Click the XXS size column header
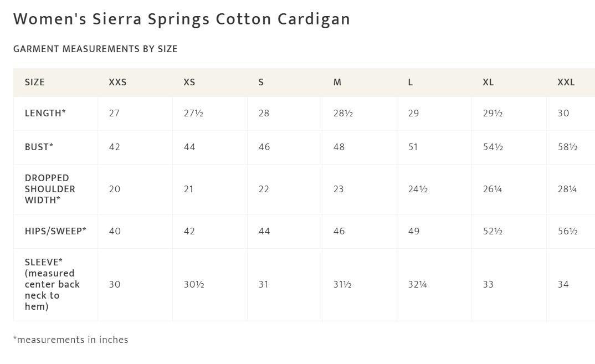This screenshot has width=595, height=364. pos(117,83)
